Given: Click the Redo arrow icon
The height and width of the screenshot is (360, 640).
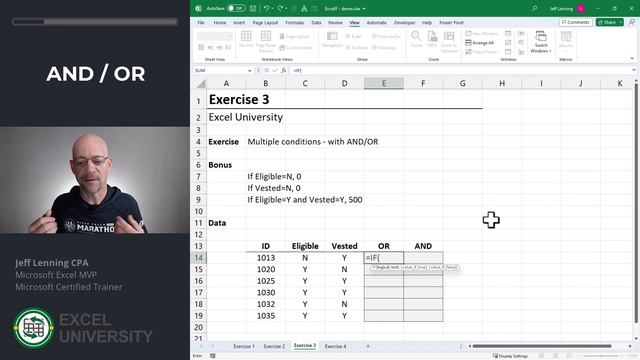Looking at the screenshot, I should click(280, 8).
